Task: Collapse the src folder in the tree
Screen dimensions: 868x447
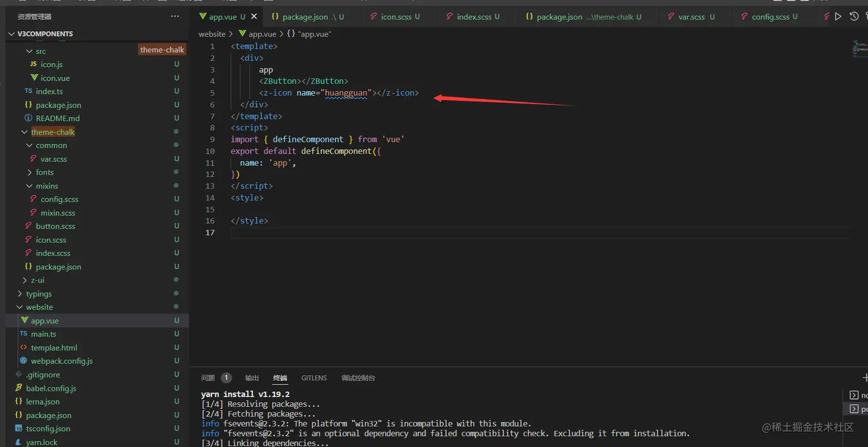Action: [x=30, y=51]
